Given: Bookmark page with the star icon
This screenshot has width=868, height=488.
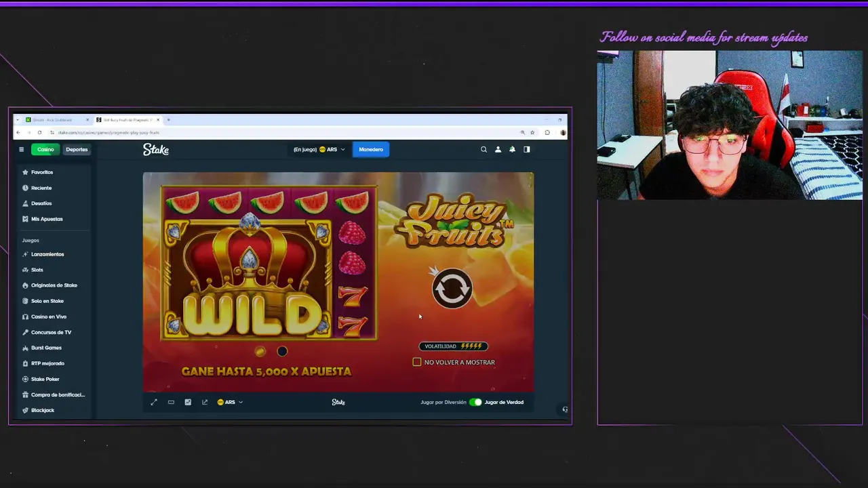Looking at the screenshot, I should [532, 133].
